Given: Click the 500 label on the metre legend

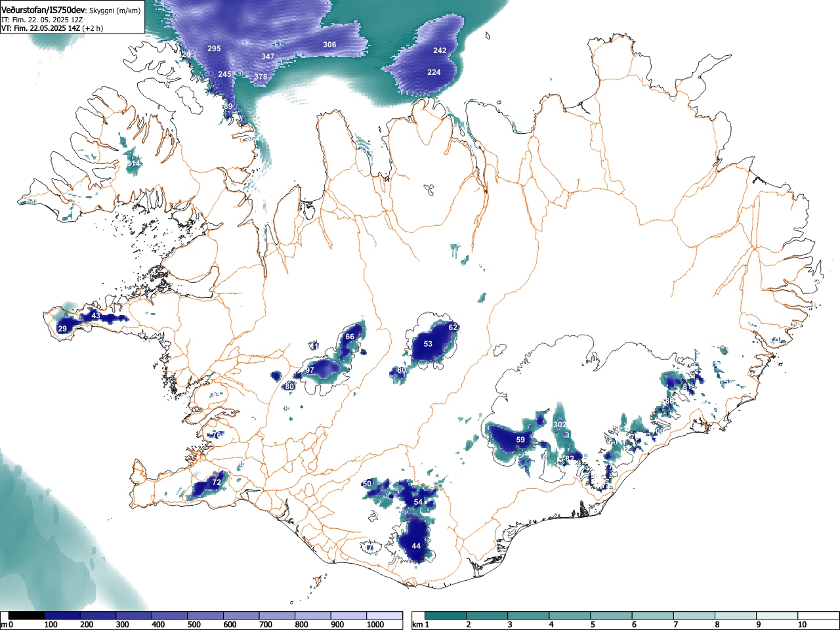Looking at the screenshot, I should point(194,625).
